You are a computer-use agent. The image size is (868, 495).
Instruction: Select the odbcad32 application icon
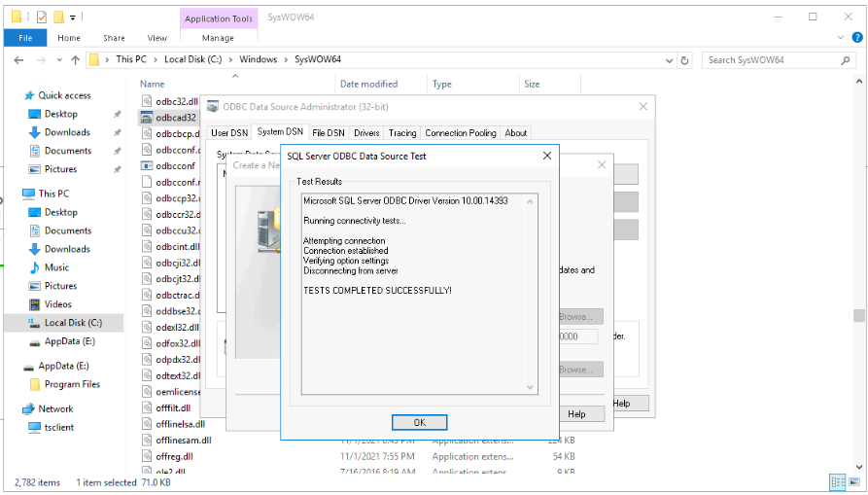click(x=146, y=117)
